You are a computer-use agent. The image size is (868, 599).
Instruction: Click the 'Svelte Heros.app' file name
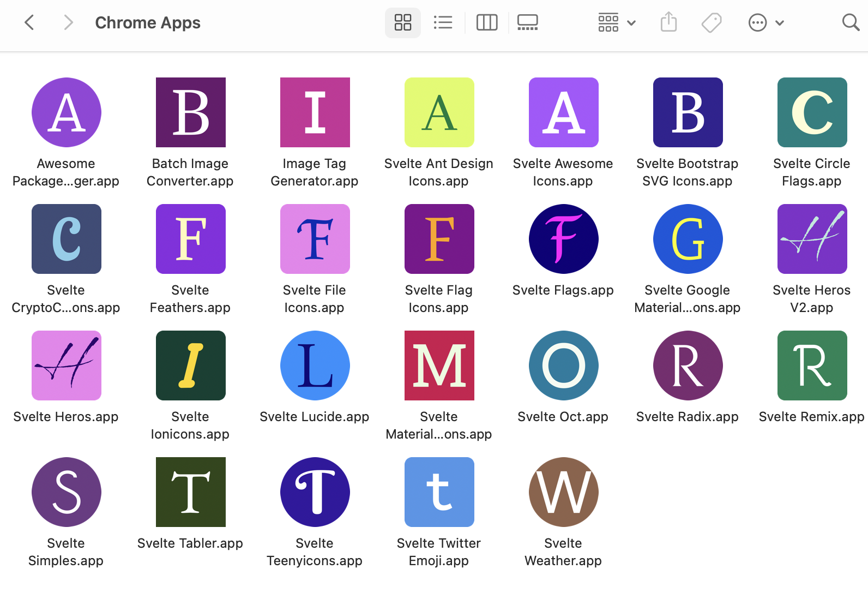(x=66, y=417)
